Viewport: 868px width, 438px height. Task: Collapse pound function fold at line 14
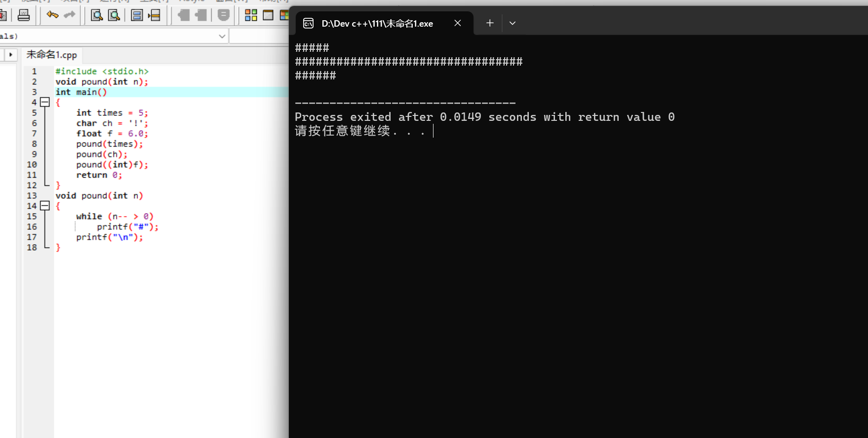click(x=45, y=206)
